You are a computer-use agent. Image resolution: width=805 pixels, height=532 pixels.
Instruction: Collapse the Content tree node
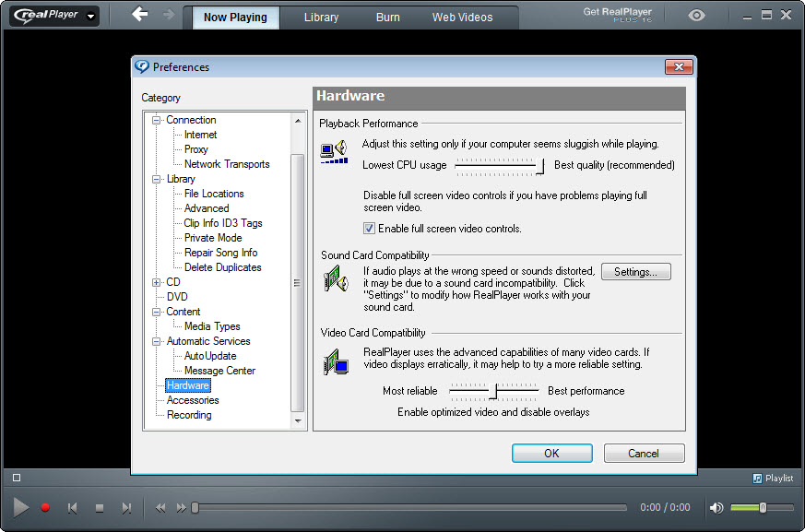click(156, 313)
